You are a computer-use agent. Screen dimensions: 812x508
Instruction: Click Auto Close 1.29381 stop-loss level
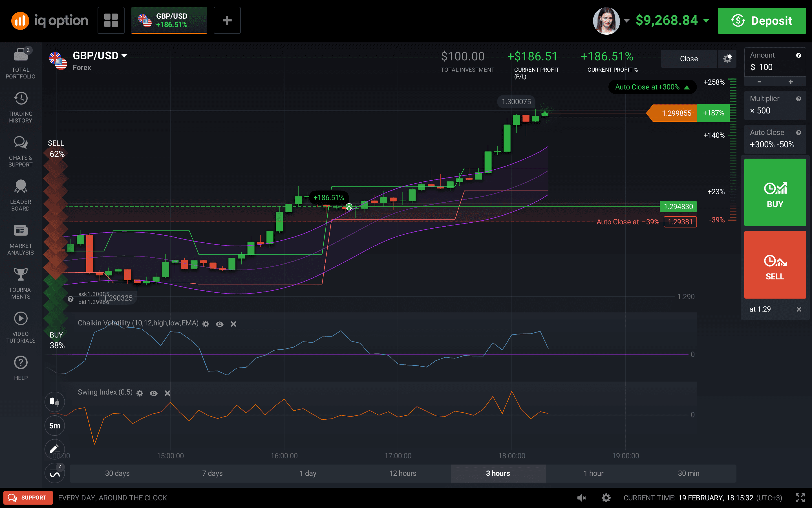(680, 222)
